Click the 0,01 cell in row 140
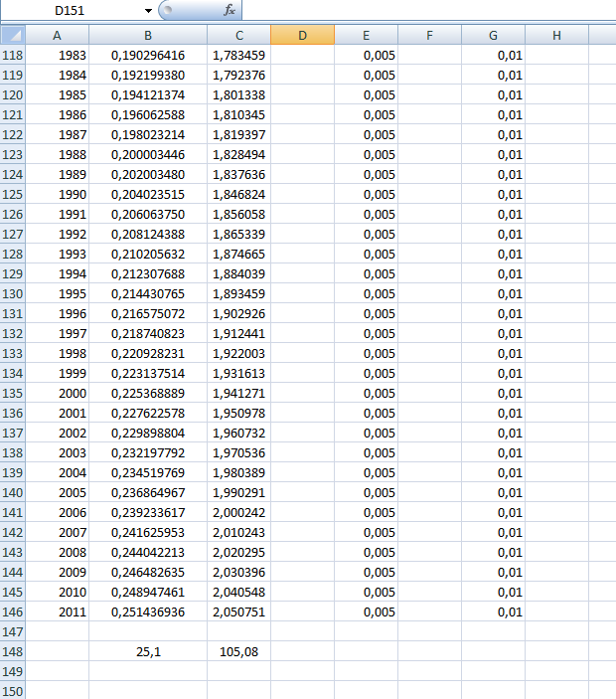The height and width of the screenshot is (699, 616). pyautogui.click(x=493, y=492)
